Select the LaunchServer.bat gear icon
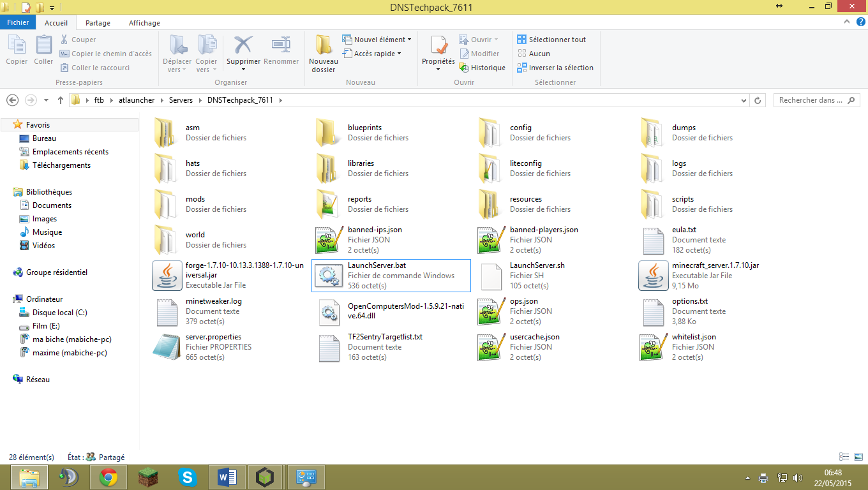 pos(329,276)
